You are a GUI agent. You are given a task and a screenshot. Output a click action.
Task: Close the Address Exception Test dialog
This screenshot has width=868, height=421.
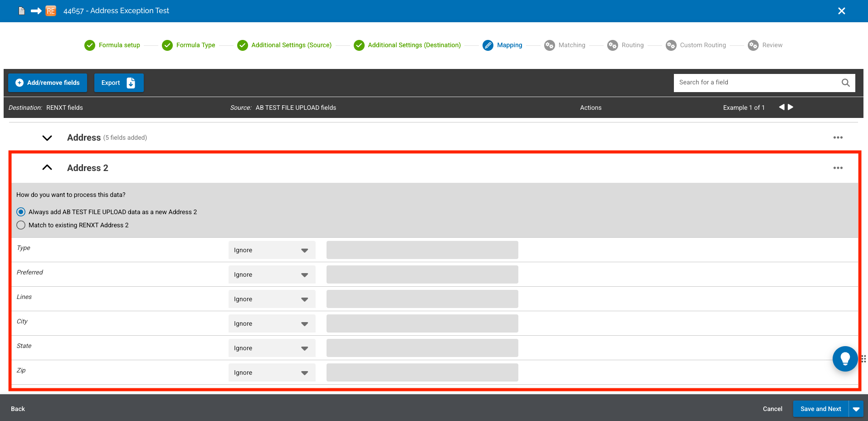841,11
